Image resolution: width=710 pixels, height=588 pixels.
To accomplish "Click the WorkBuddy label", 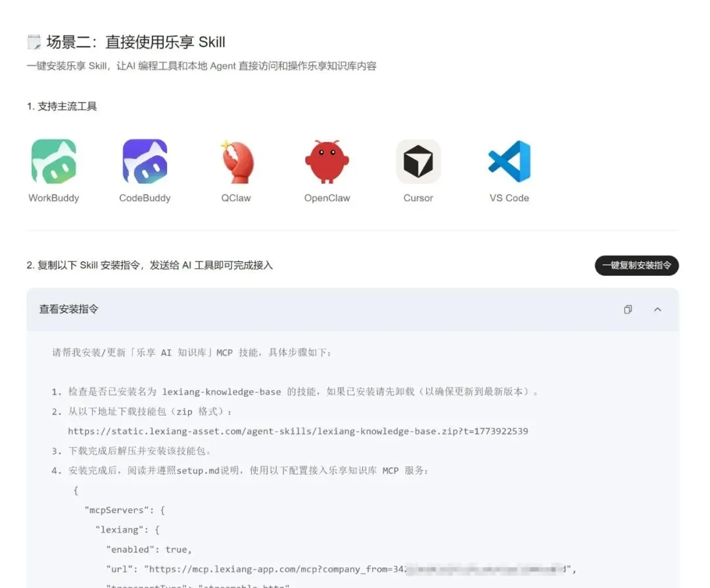I will [x=54, y=198].
